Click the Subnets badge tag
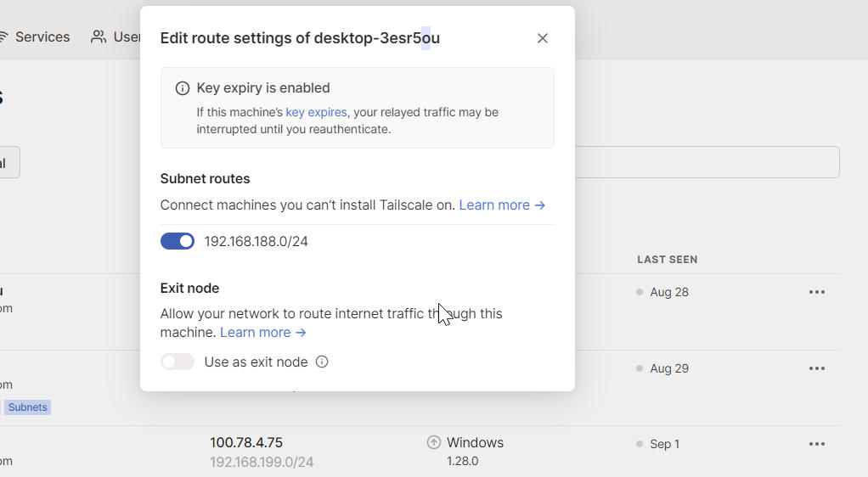Viewport: 868px width, 477px height. [28, 407]
